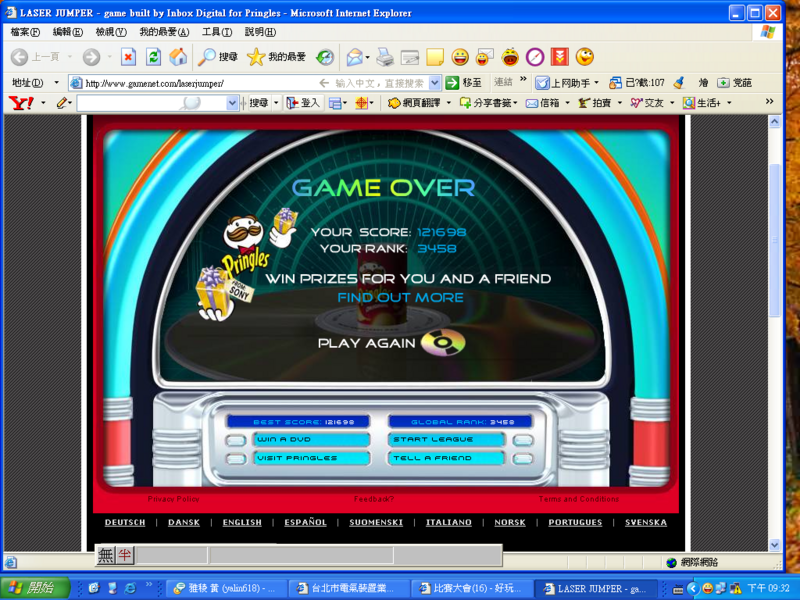Open the Back button history dropdown arrow

[x=70, y=57]
